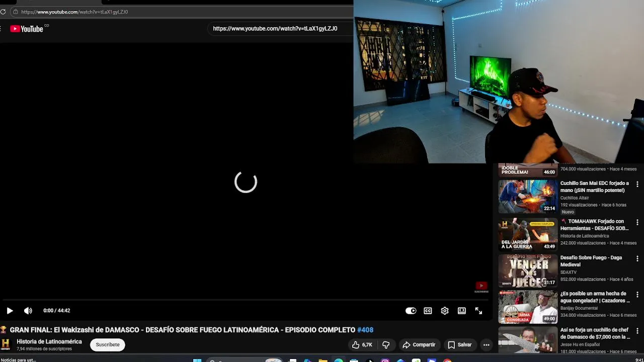The height and width of the screenshot is (362, 644).
Task: Click the browser reload icon
Action: click(x=3, y=12)
